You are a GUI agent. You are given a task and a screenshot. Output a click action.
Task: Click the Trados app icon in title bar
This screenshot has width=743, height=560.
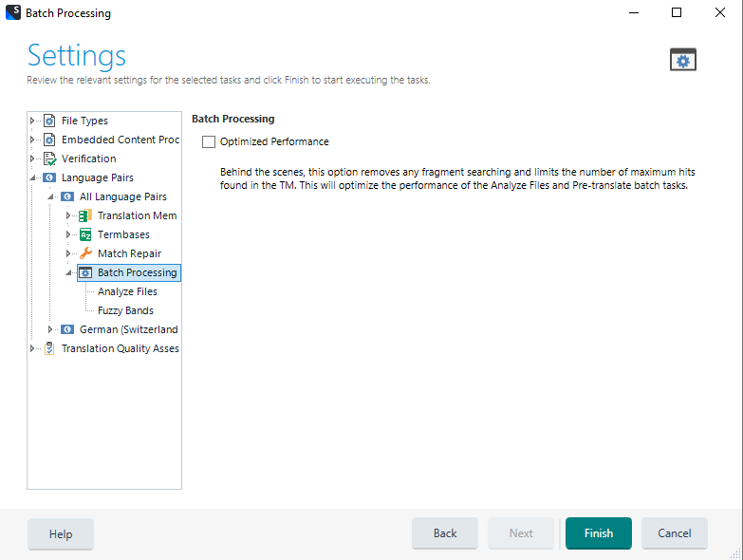coord(12,12)
